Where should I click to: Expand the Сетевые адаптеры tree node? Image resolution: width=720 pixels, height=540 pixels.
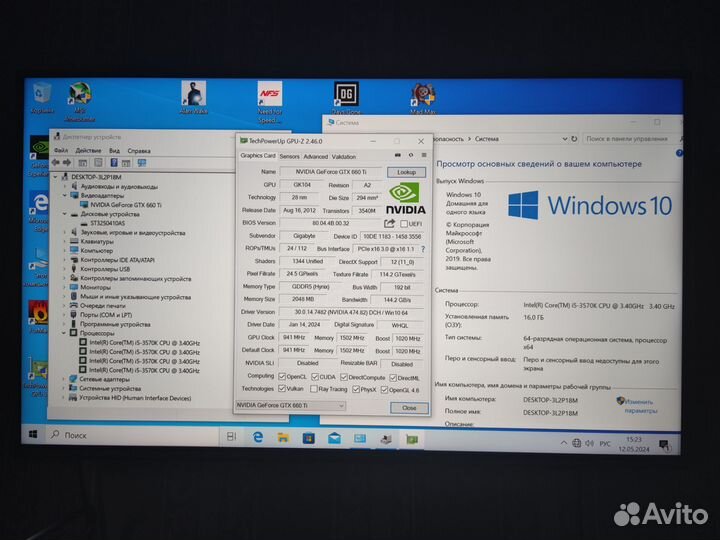pos(65,379)
